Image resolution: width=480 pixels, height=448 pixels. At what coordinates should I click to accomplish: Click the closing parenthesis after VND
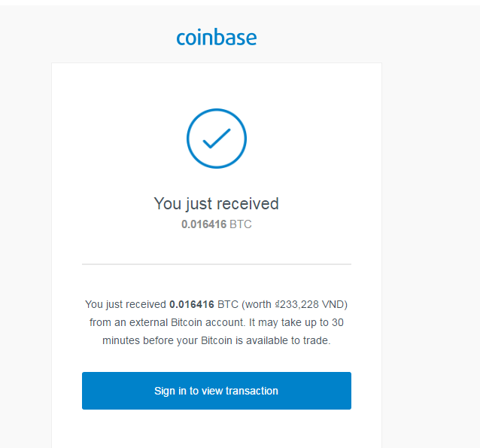tap(346, 305)
